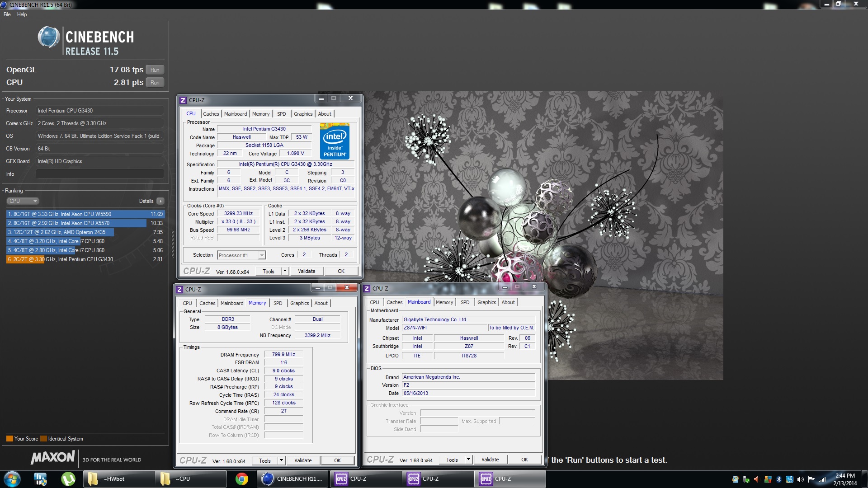This screenshot has height=488, width=868.
Task: Click the Action Center flag tray icon
Action: pyautogui.click(x=811, y=479)
